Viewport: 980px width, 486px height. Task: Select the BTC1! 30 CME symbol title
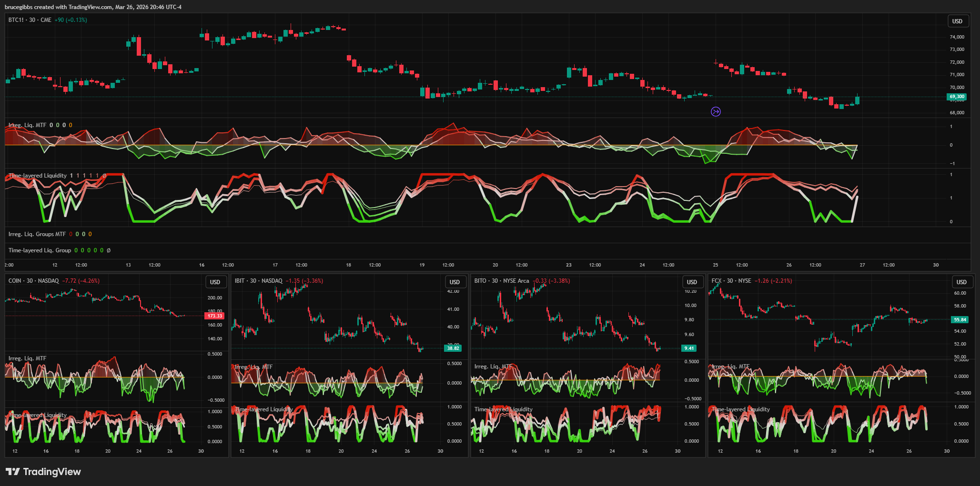pyautogui.click(x=30, y=20)
